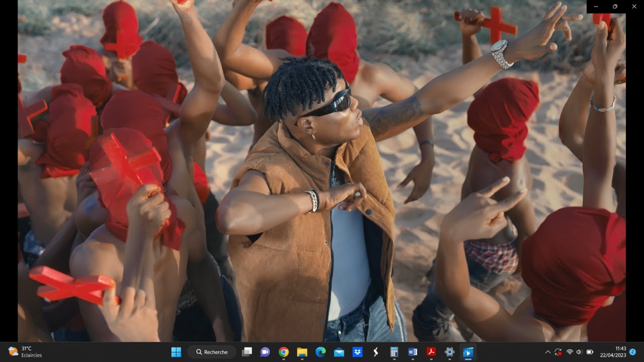Open Task View from the taskbar

tap(247, 352)
